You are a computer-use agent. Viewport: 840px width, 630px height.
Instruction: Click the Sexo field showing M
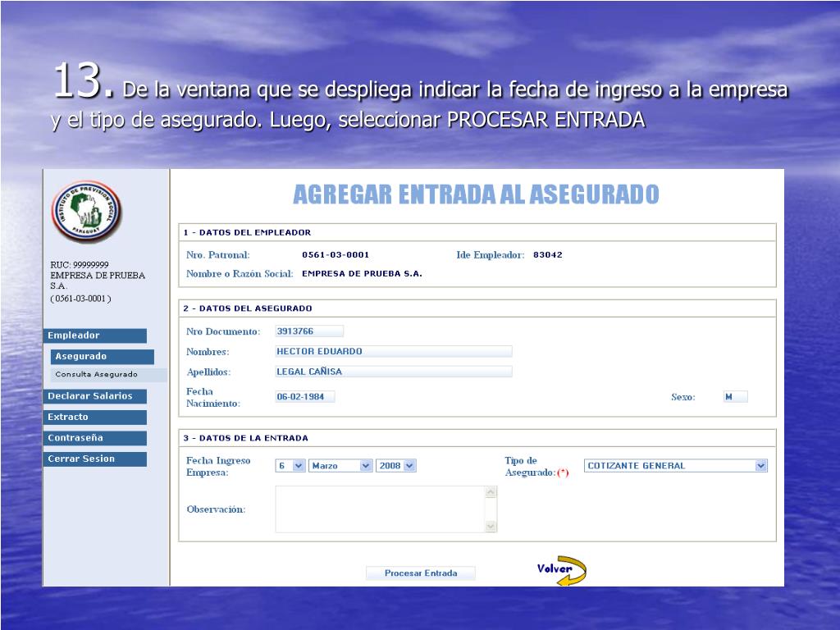tap(735, 397)
